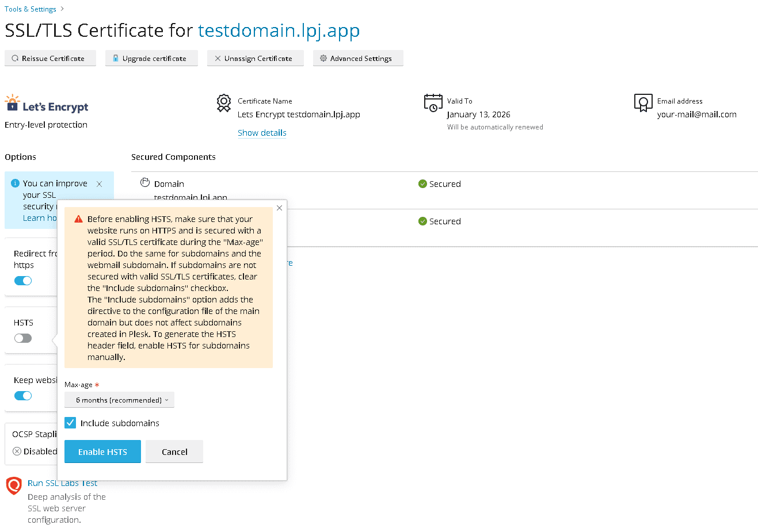The image size is (758, 532).
Task: Click the Valid To calendar icon
Action: click(x=433, y=103)
